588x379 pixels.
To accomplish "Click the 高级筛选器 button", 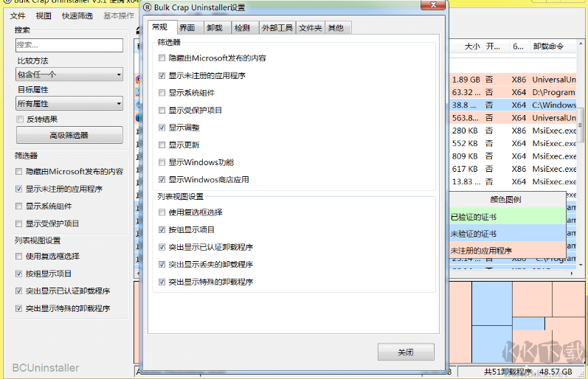I will (x=69, y=135).
